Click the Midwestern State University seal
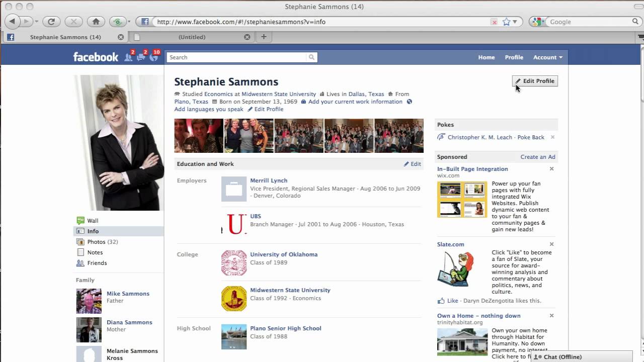The image size is (644, 362). [x=234, y=299]
